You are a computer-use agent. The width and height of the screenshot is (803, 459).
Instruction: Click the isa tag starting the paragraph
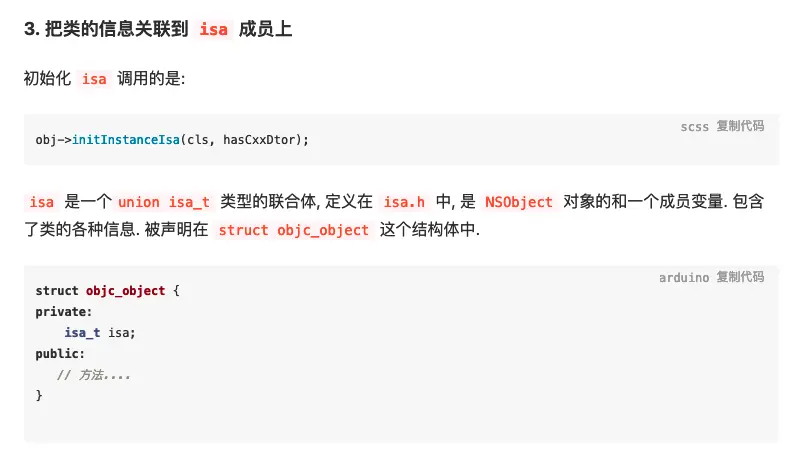[x=42, y=202]
